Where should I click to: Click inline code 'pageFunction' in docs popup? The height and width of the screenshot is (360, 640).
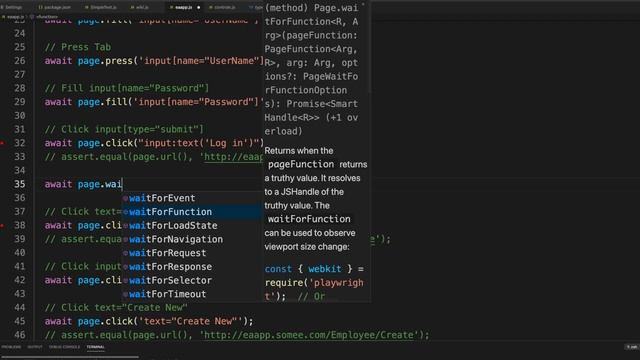pyautogui.click(x=301, y=164)
